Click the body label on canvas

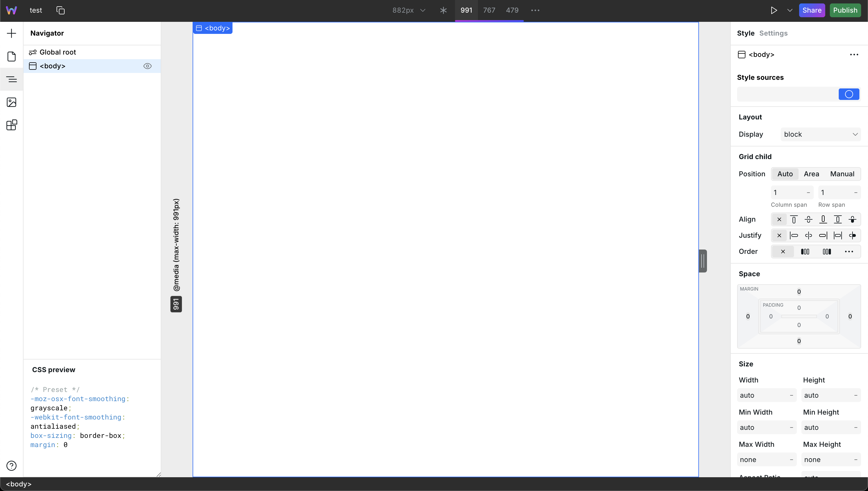click(213, 28)
